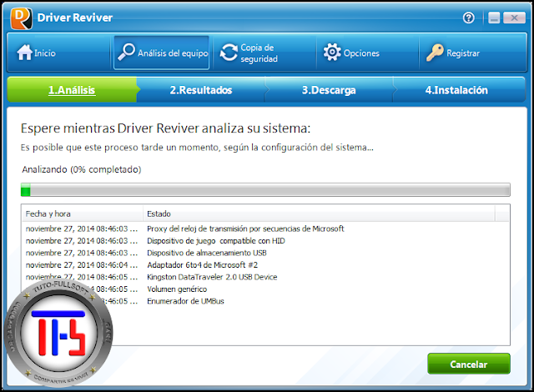Open the Opciones label

tap(361, 53)
